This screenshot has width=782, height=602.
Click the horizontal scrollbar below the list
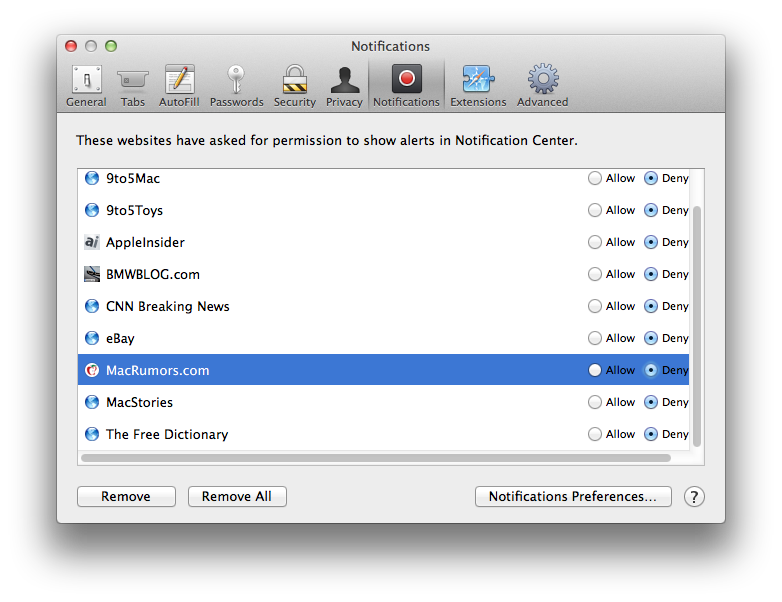click(376, 458)
